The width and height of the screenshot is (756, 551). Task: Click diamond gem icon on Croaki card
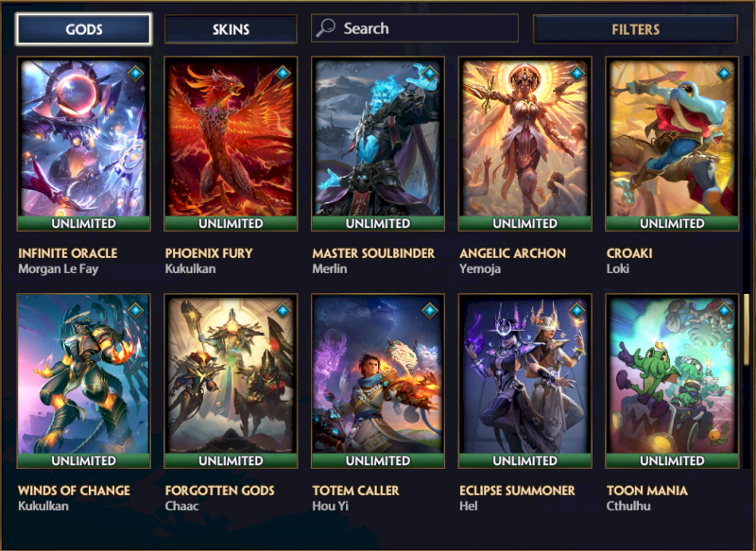(724, 74)
